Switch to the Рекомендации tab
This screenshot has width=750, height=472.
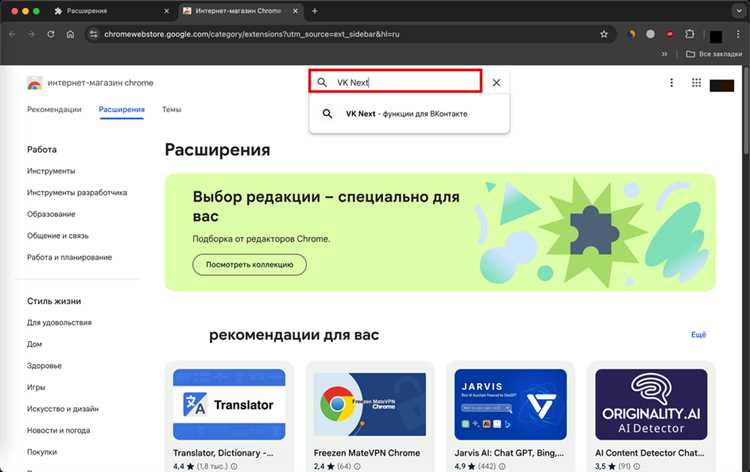click(54, 110)
